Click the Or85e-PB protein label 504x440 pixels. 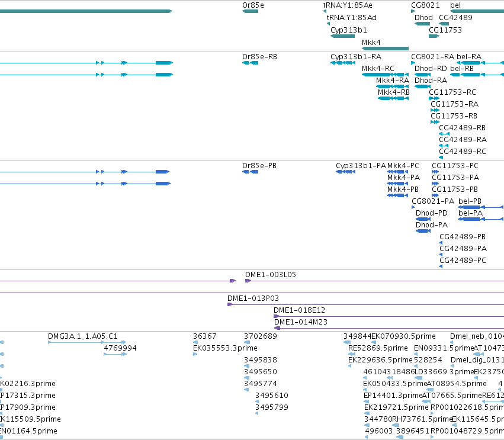(259, 166)
